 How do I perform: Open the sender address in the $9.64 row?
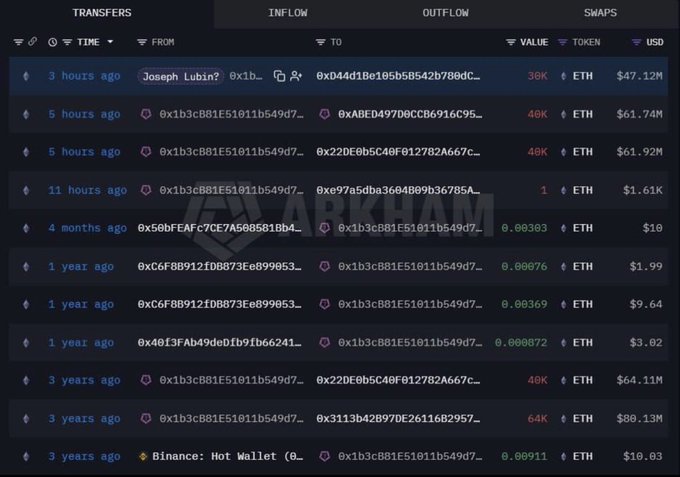pos(219,304)
